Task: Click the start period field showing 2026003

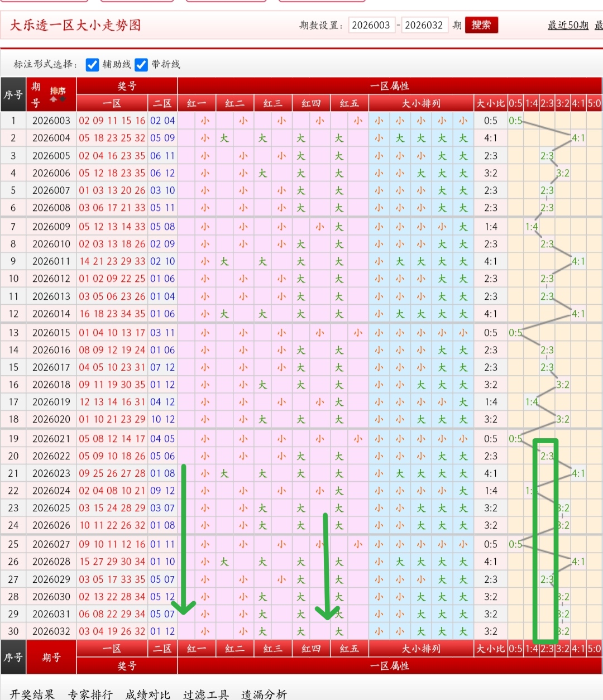Action: tap(371, 25)
